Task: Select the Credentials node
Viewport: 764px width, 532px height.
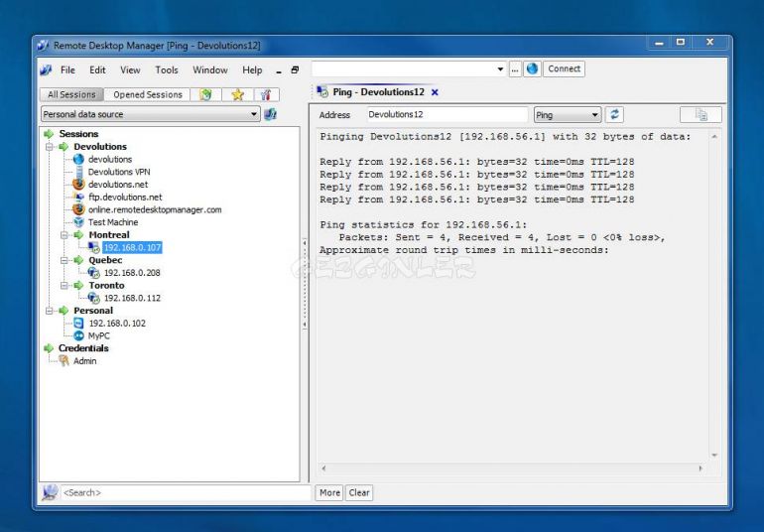Action: point(83,348)
